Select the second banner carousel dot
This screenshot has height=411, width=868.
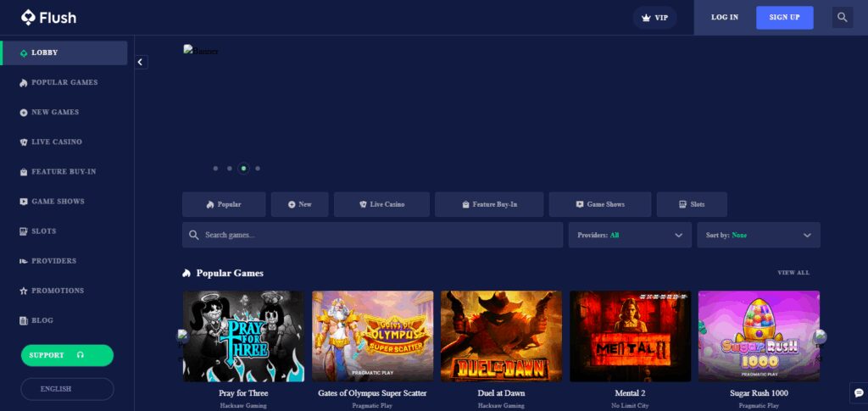[x=229, y=168]
